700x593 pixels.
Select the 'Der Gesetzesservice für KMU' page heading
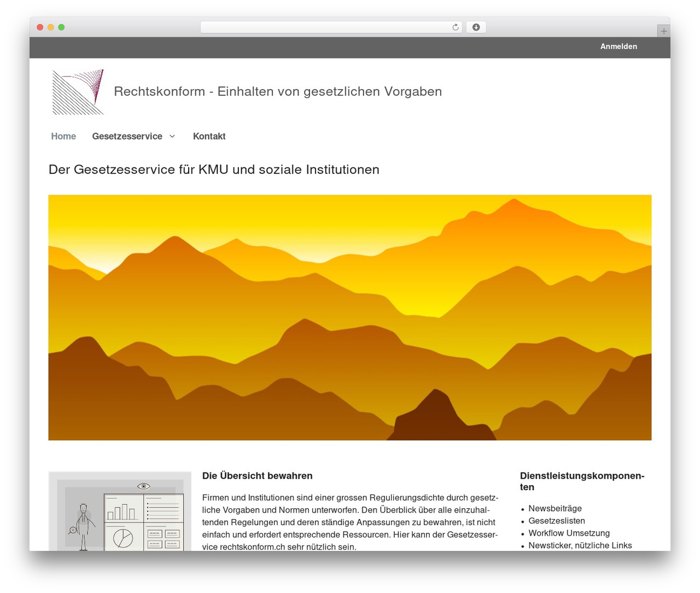pyautogui.click(x=214, y=170)
